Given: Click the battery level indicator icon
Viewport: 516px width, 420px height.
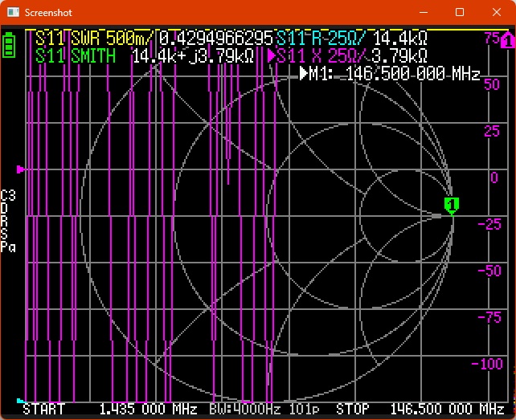Looking at the screenshot, I should [9, 44].
